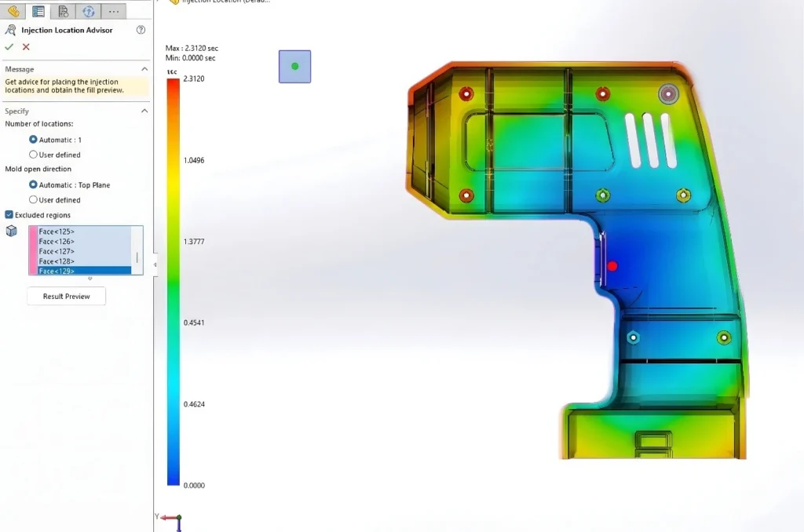Viewport: 804px width, 532px height.
Task: Select User defined mold open direction
Action: click(33, 199)
